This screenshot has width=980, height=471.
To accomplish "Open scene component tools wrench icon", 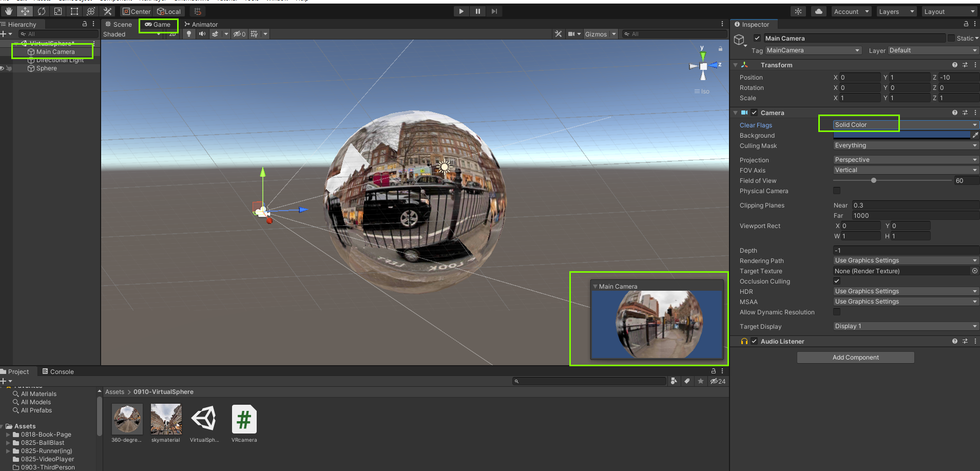I will [558, 34].
